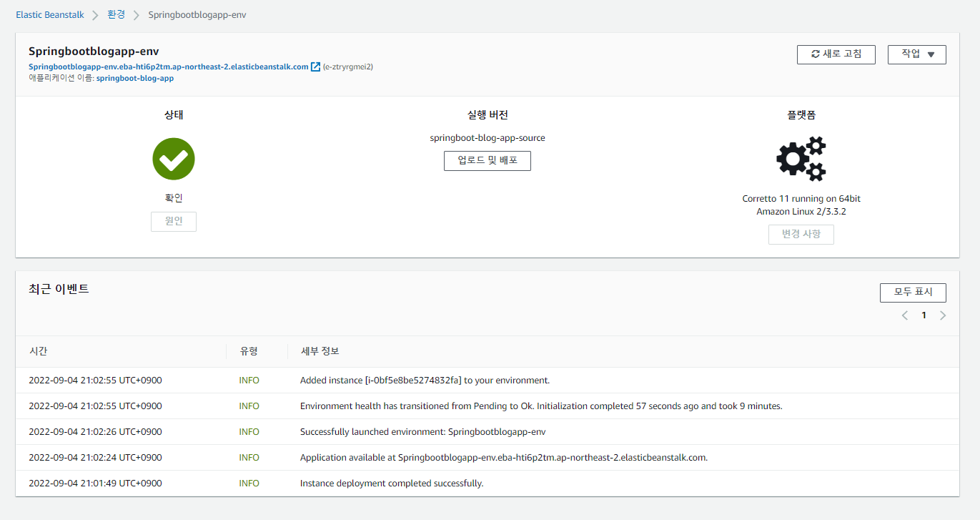Click the 업로드 및 배포 button
This screenshot has height=520, width=980.
point(487,161)
